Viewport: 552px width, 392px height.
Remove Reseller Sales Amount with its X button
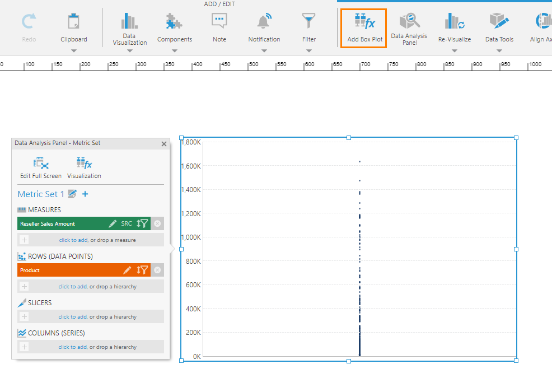pyautogui.click(x=157, y=223)
